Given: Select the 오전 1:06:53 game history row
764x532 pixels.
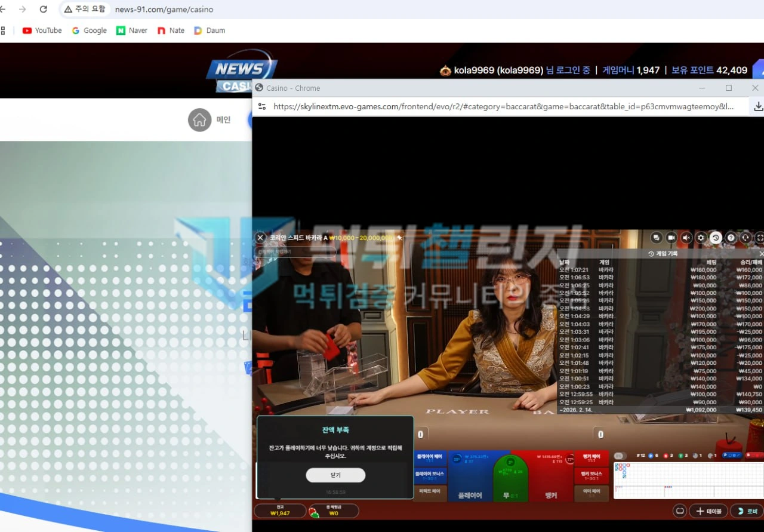Looking at the screenshot, I should coord(661,278).
